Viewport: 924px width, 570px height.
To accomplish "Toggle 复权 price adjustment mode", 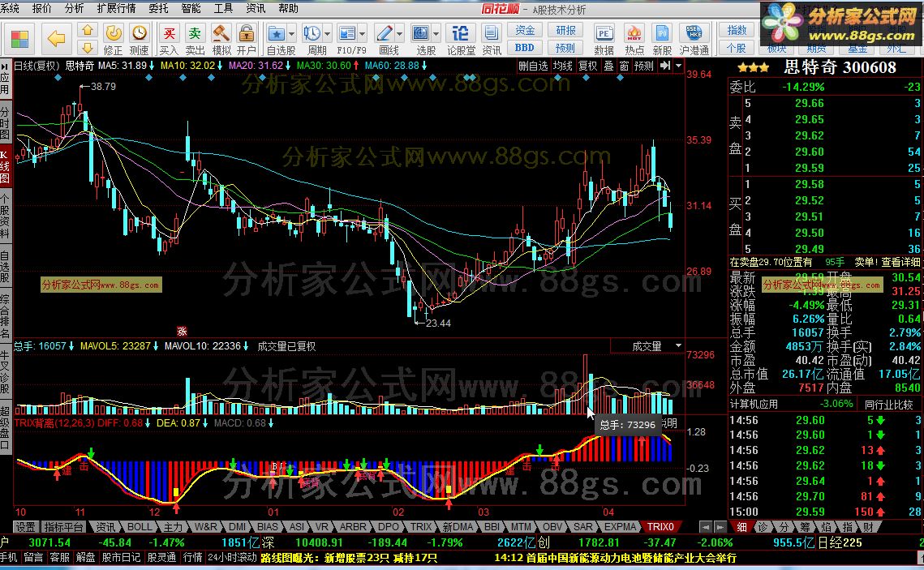I will [587, 66].
